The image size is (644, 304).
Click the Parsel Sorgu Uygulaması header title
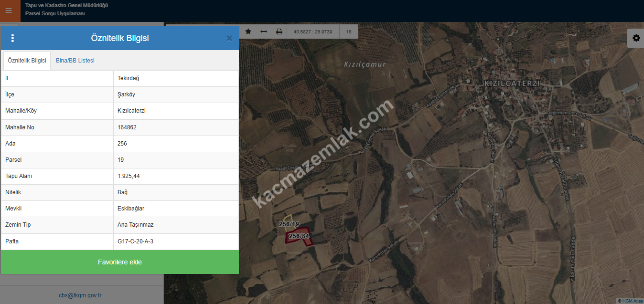click(x=55, y=13)
